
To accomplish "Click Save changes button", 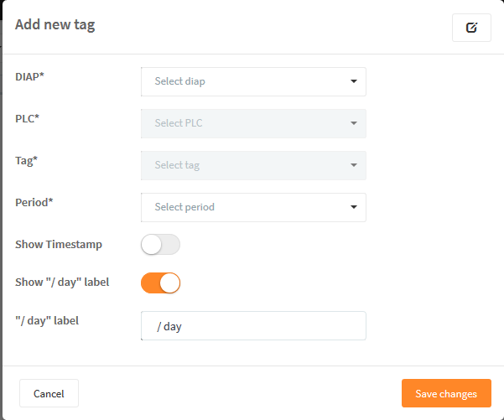I will (446, 393).
